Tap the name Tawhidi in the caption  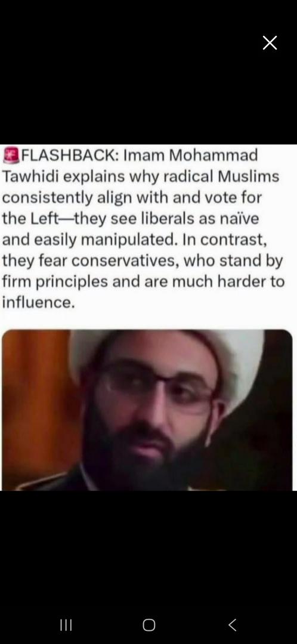30,177
